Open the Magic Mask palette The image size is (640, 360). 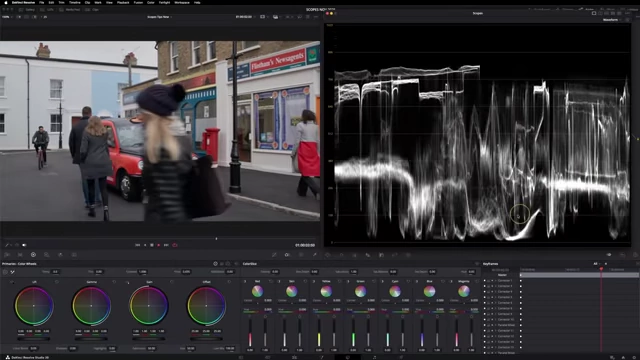tap(354, 255)
